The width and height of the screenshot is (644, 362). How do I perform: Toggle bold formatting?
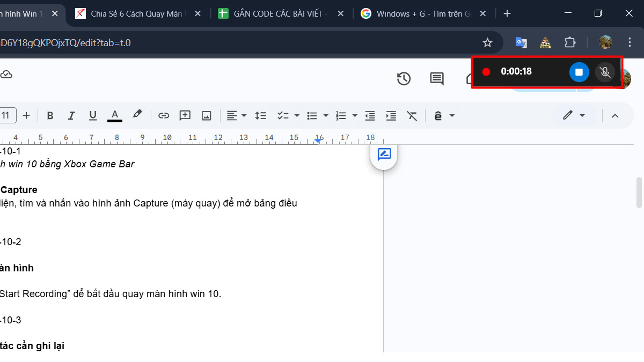[x=50, y=115]
